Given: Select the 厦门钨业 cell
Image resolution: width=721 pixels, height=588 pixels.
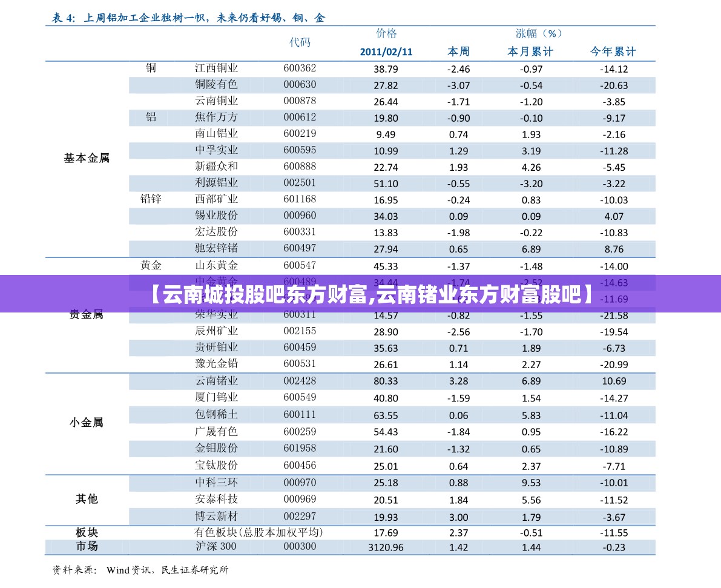Looking at the screenshot, I should point(216,397).
